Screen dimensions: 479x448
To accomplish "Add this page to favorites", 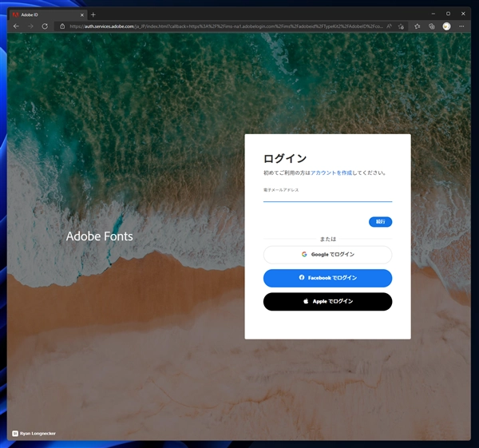I will tap(401, 26).
